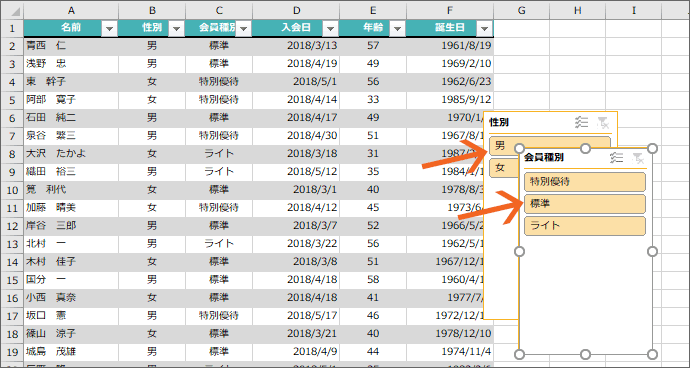This screenshot has height=368, width=690.
Task: Select column G header
Action: point(521,10)
